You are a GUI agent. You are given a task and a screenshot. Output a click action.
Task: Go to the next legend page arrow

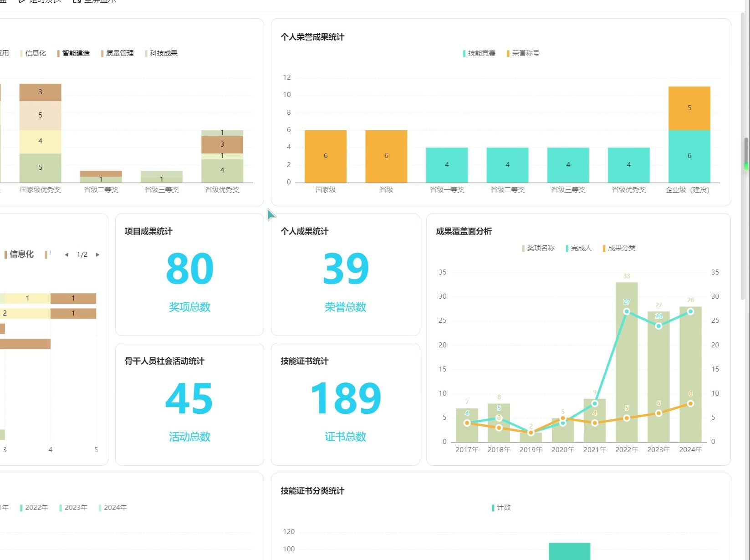[x=97, y=255]
